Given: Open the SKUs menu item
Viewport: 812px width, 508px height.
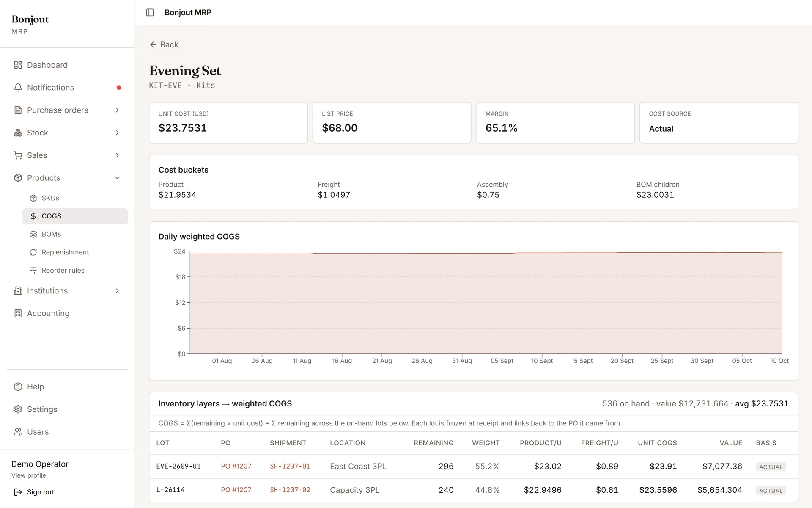Looking at the screenshot, I should pyautogui.click(x=75, y=198).
